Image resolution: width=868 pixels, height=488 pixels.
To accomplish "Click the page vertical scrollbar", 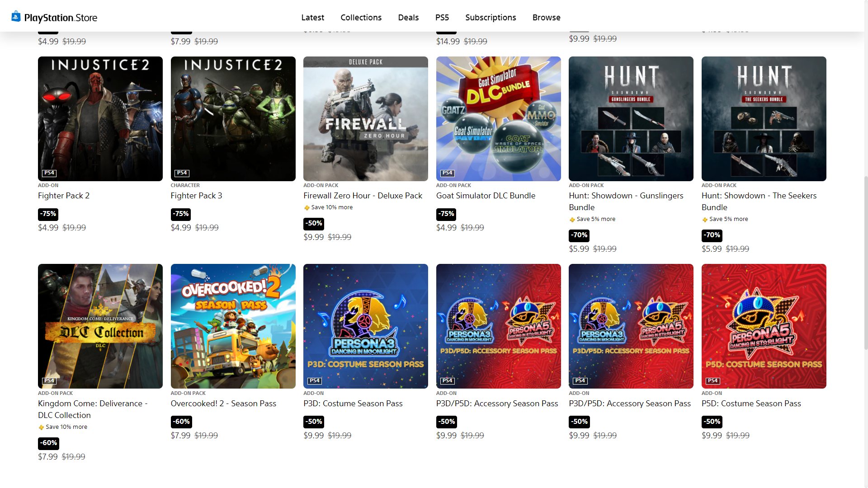I will point(866,262).
